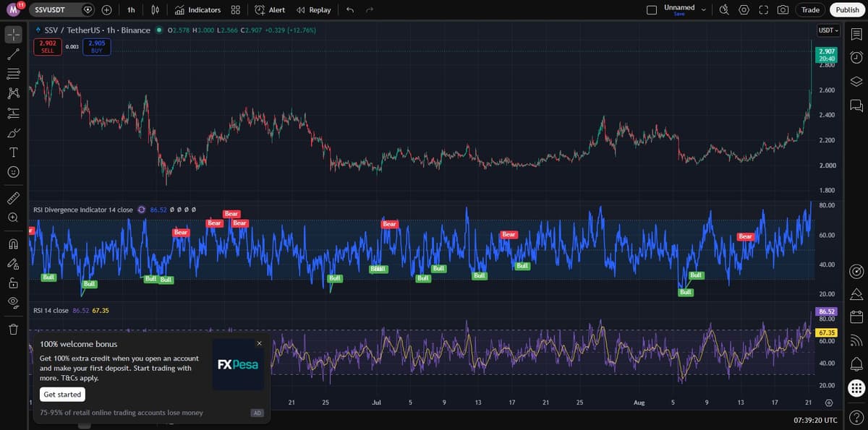Click the SELL 2.902 button
The image size is (868, 430).
[x=48, y=46]
